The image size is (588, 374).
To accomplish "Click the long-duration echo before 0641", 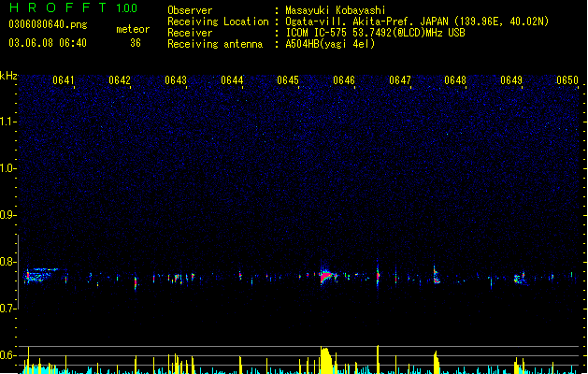I will point(40,275).
